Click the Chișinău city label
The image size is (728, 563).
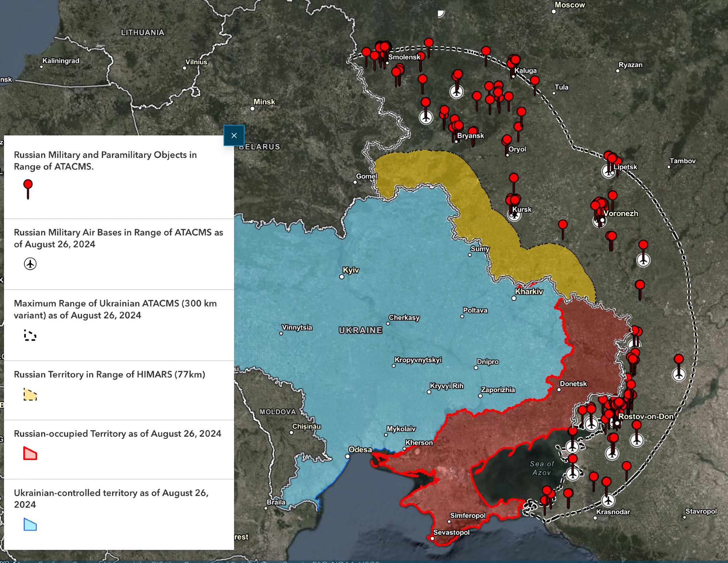(306, 426)
